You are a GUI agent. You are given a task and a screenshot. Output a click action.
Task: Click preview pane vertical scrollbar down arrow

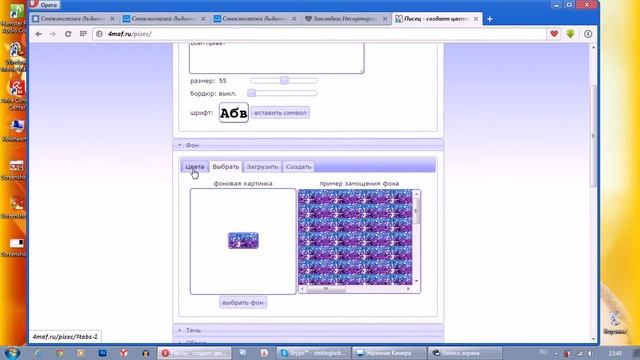point(416,281)
